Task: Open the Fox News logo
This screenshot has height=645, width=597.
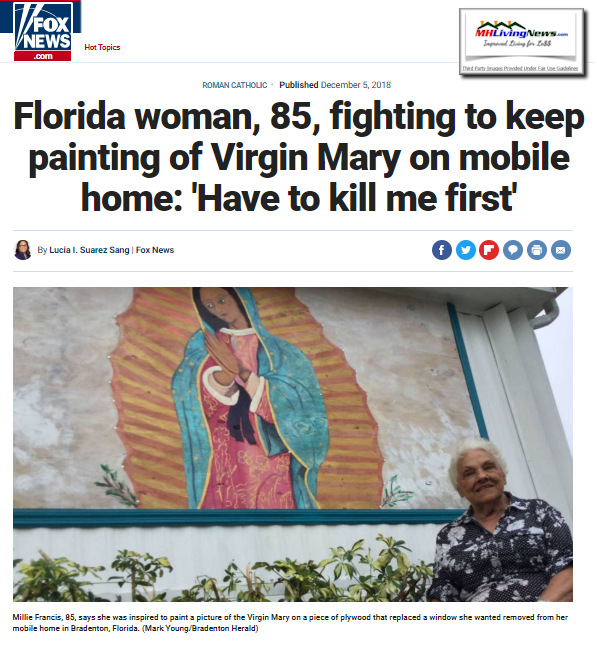Action: [42, 31]
